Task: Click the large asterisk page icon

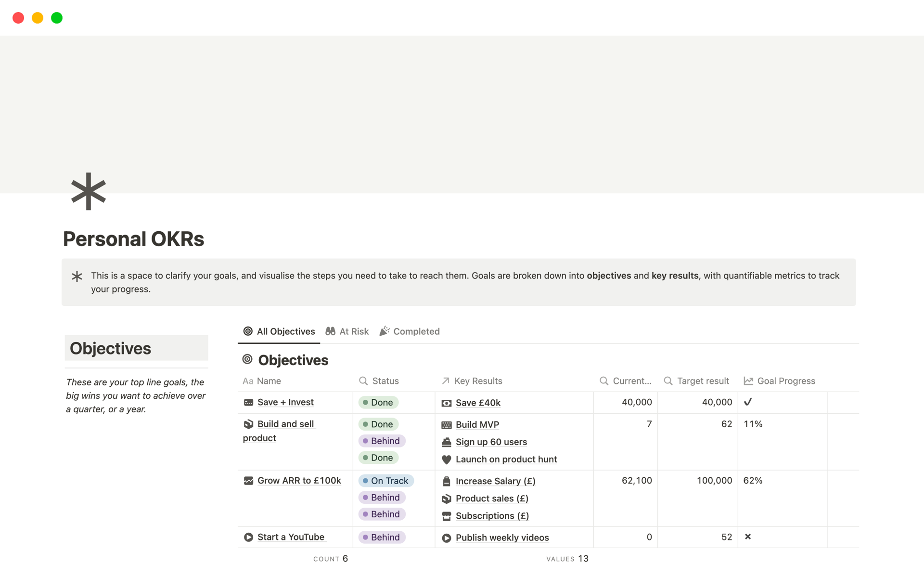Action: click(x=88, y=191)
